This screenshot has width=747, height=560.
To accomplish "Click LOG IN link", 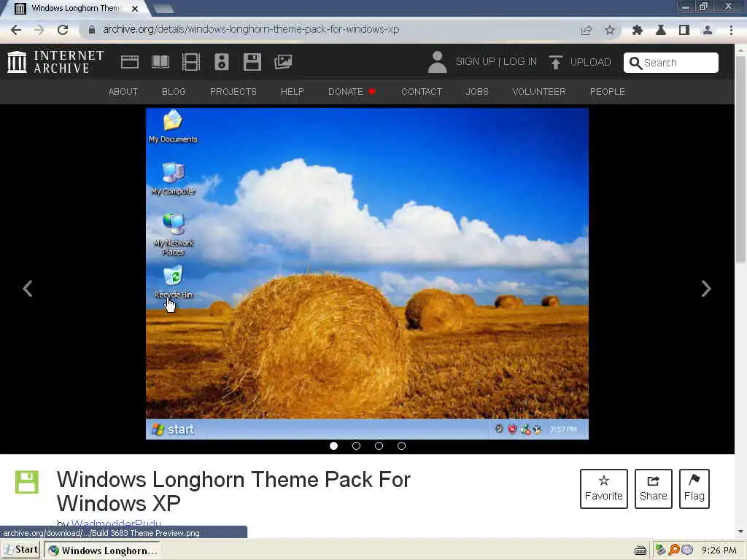I will tap(519, 61).
